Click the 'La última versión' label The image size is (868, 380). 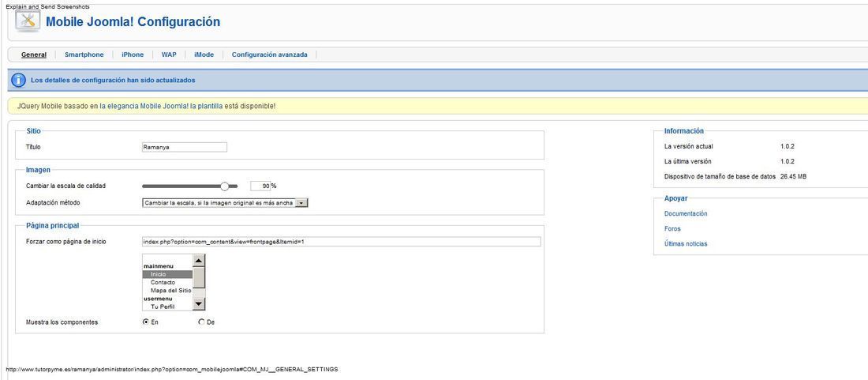tap(688, 162)
